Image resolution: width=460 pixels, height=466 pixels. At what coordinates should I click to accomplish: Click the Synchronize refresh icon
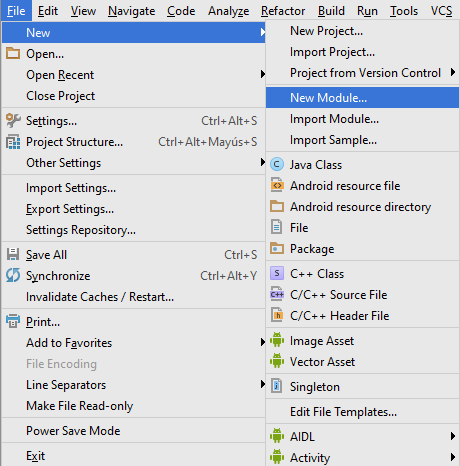(13, 276)
